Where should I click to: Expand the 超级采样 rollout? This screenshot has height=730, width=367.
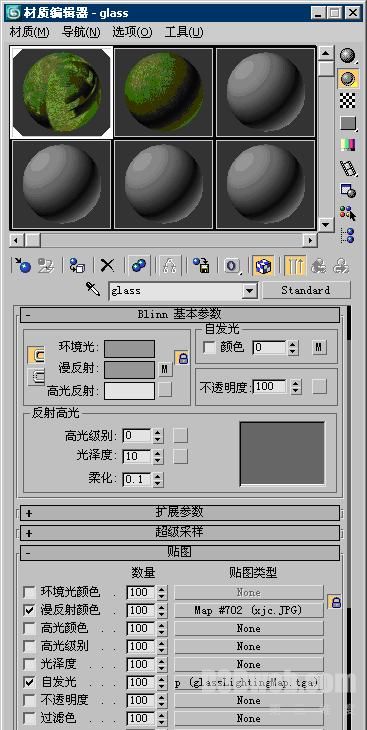(x=180, y=532)
